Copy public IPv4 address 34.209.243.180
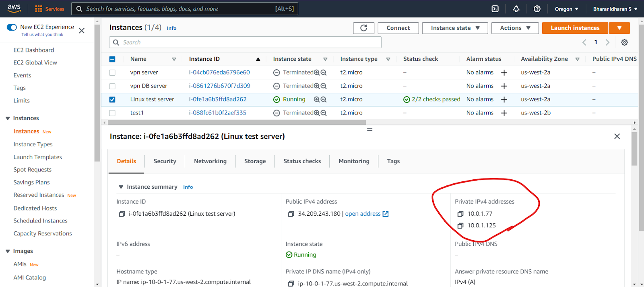644x287 pixels. pyautogui.click(x=291, y=214)
